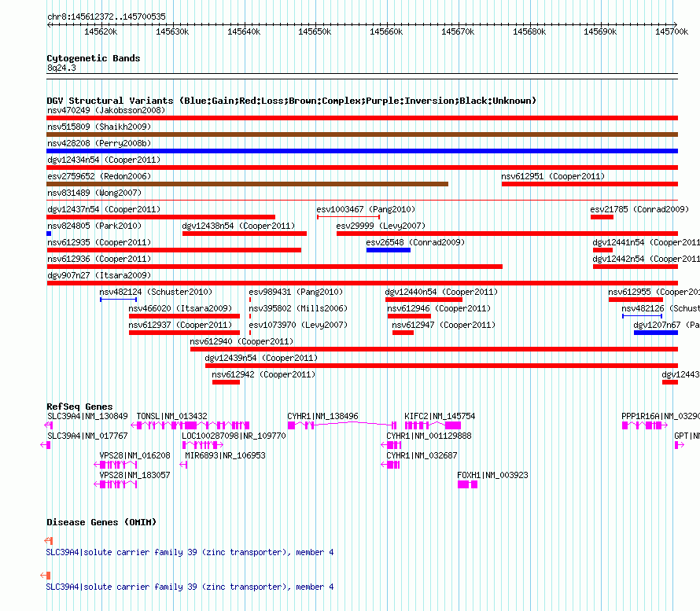Click the Disease Genes (OMIM) track title
The height and width of the screenshot is (611, 700).
click(x=101, y=522)
